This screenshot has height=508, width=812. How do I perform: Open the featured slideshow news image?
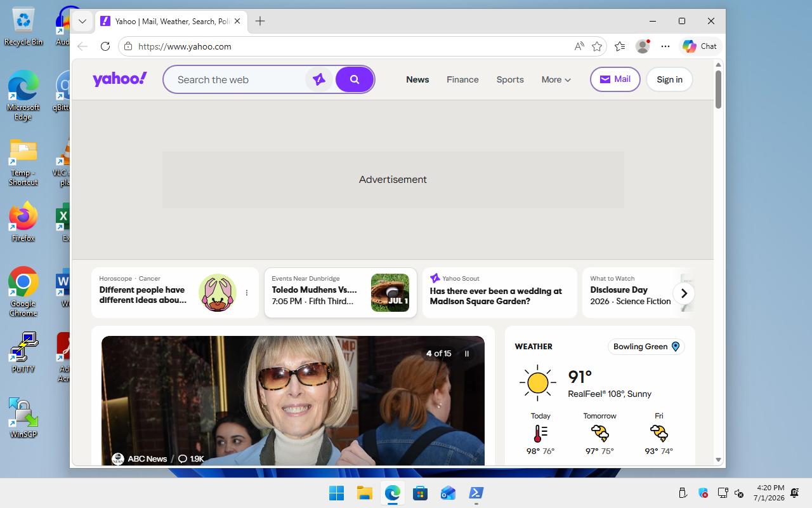tap(293, 401)
